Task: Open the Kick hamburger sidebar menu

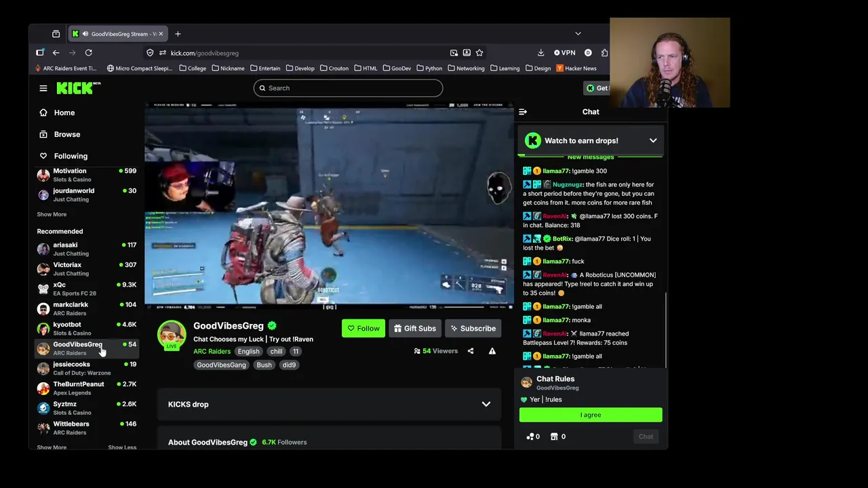Action: coord(43,88)
